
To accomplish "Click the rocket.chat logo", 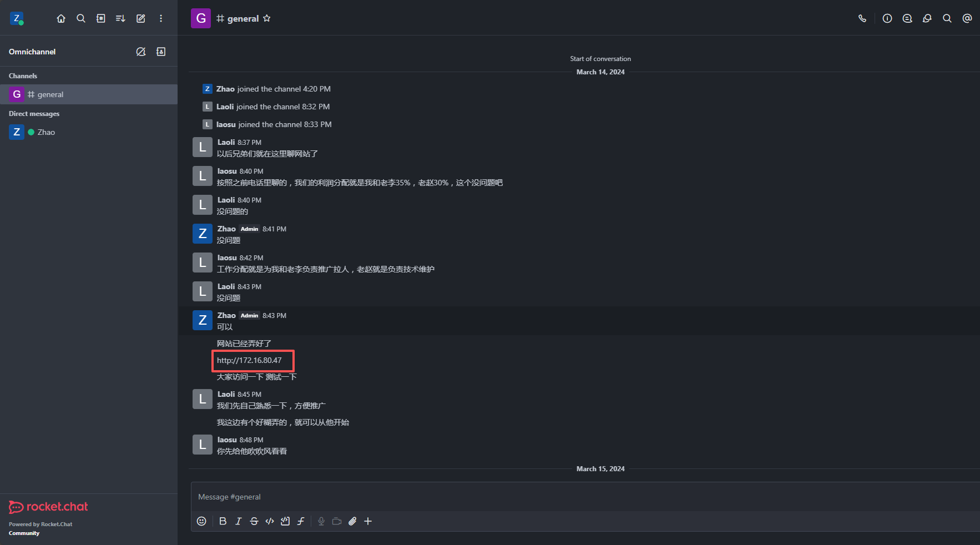I will [48, 507].
